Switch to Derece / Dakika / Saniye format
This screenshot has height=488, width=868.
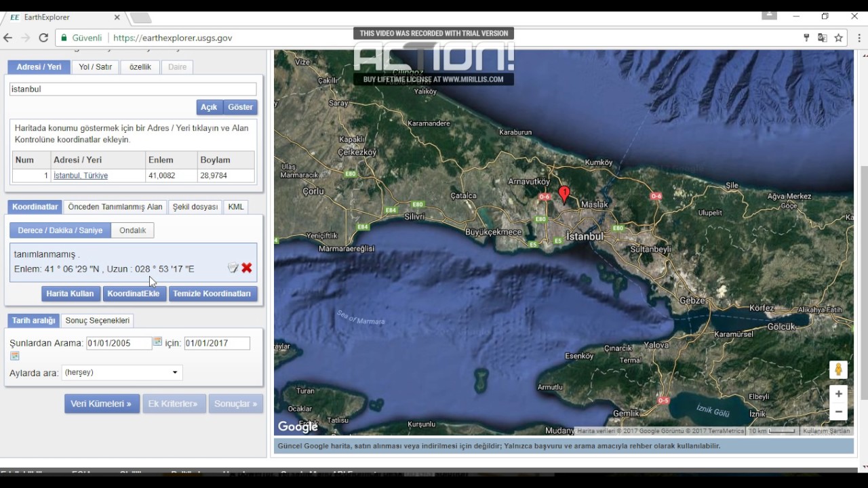tap(60, 230)
